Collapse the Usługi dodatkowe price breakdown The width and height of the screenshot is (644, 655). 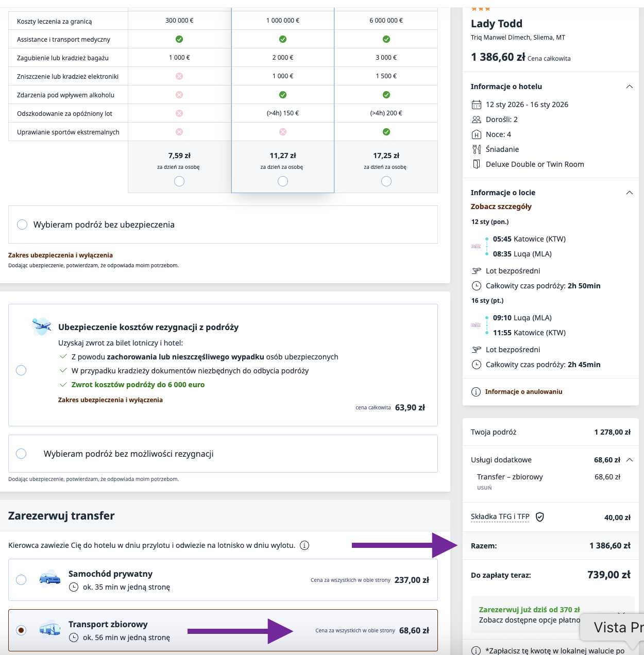(x=629, y=460)
